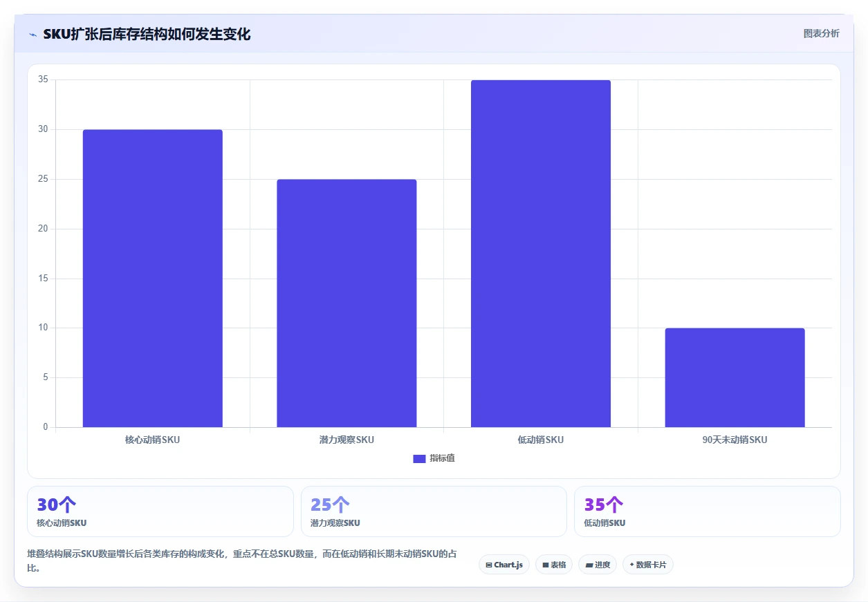Select the Chart.js tag
This screenshot has height=602, width=868.
[504, 565]
